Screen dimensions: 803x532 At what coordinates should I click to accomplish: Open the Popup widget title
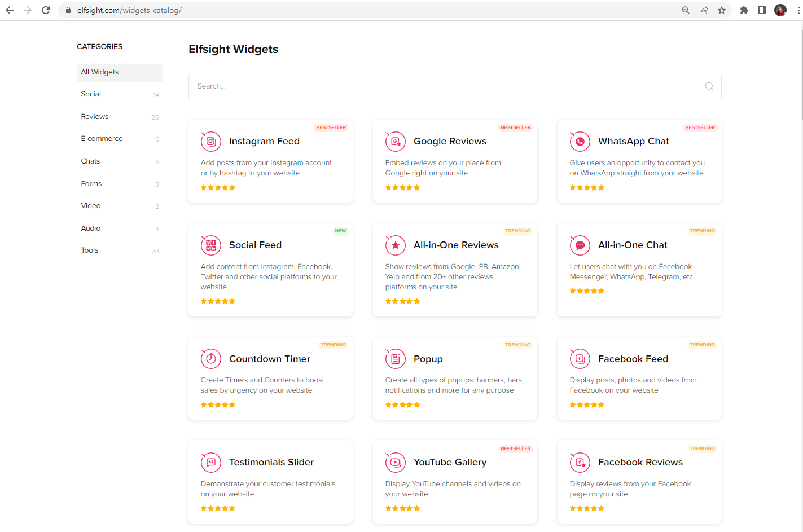428,359
